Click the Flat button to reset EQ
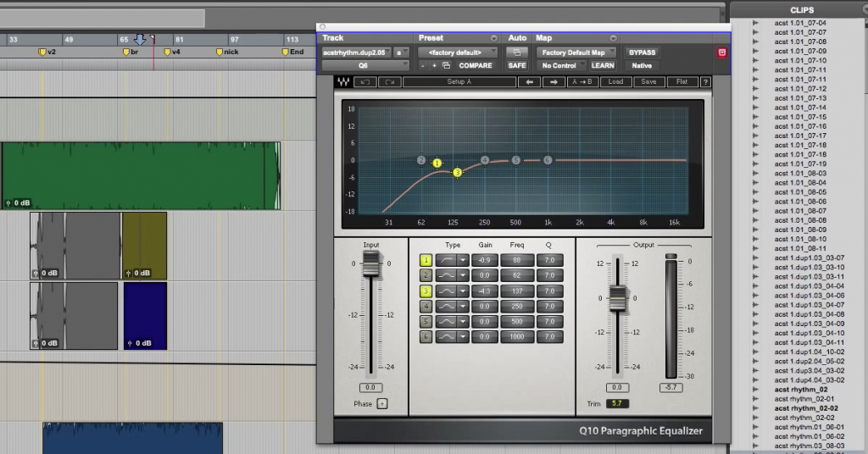This screenshot has height=454, width=868. (682, 82)
